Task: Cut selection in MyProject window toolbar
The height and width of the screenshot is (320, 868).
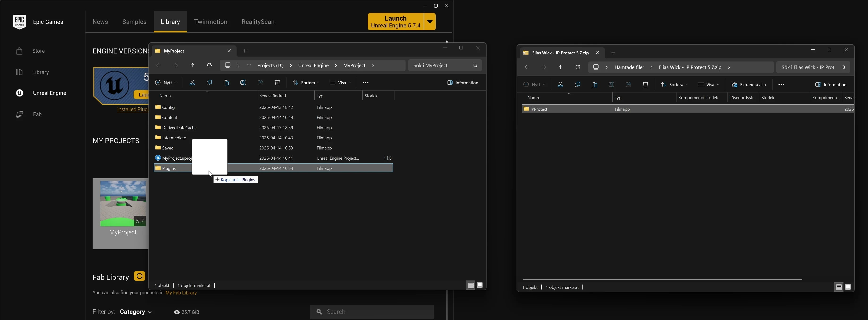Action: (192, 83)
